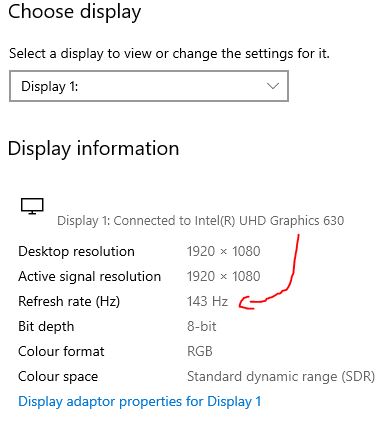Open Display adaptor properties for Display 1
The image size is (391, 426).
click(x=139, y=401)
